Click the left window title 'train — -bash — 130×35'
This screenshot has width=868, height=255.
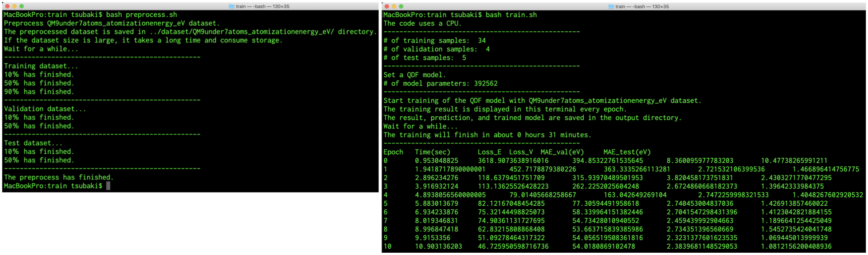coord(262,6)
